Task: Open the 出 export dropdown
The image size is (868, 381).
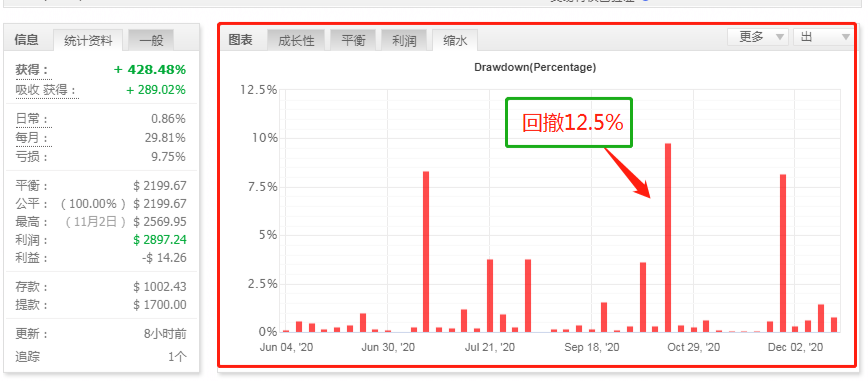Action: (823, 37)
